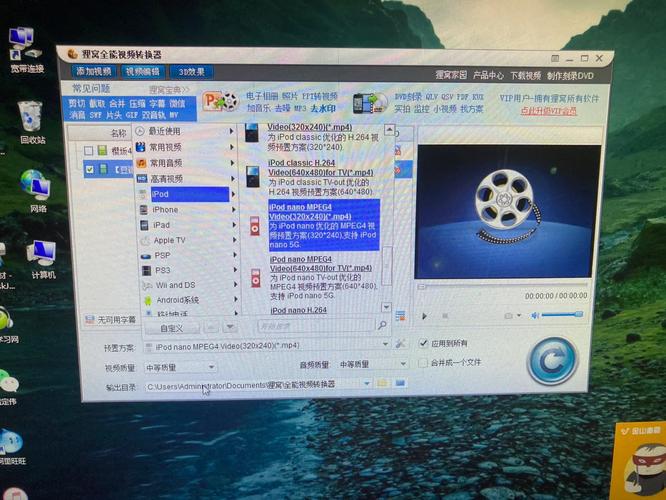Click the PSP console icon
The image size is (666, 500).
(x=146, y=256)
